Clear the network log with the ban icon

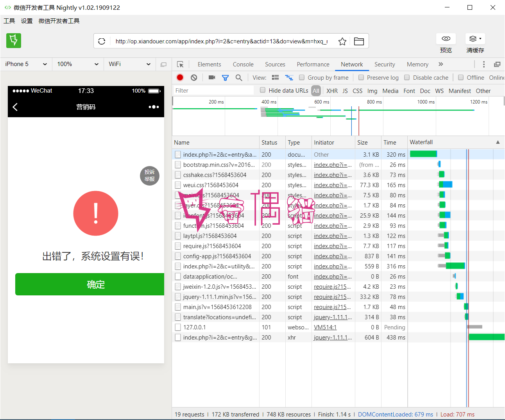(194, 77)
